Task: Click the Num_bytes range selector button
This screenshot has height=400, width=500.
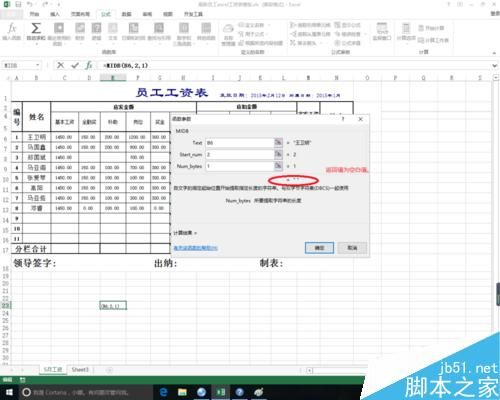Action: pyautogui.click(x=278, y=166)
